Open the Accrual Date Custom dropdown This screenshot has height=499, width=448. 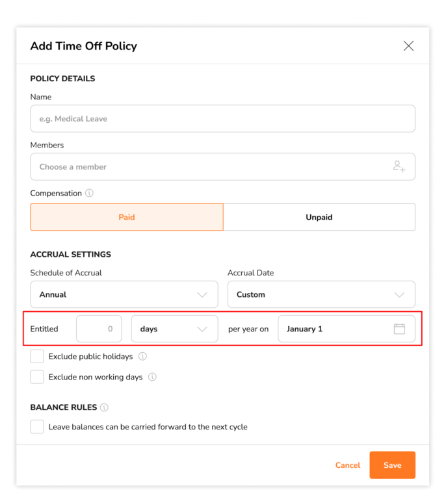[x=321, y=294]
